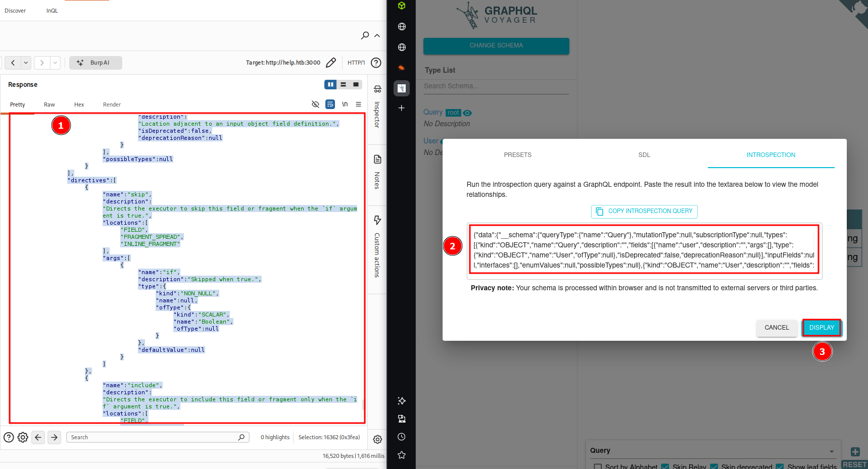868x469 pixels.
Task: Open Repeater help question mark icon
Action: 376,63
